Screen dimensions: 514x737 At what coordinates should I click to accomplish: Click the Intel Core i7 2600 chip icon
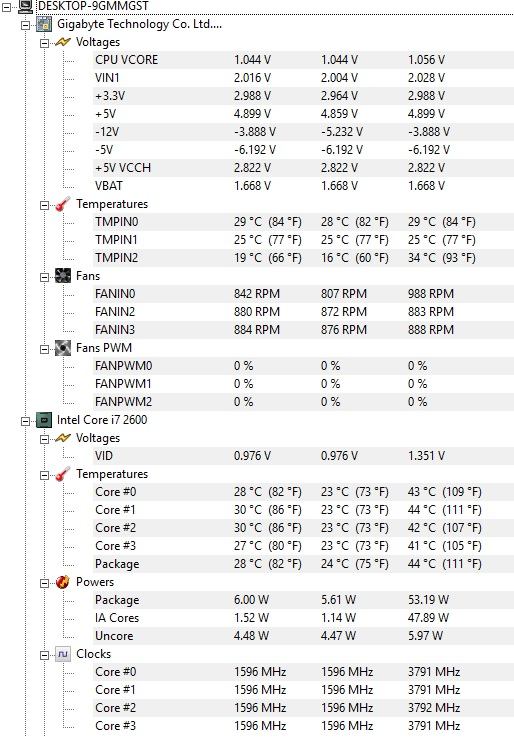pyautogui.click(x=44, y=420)
